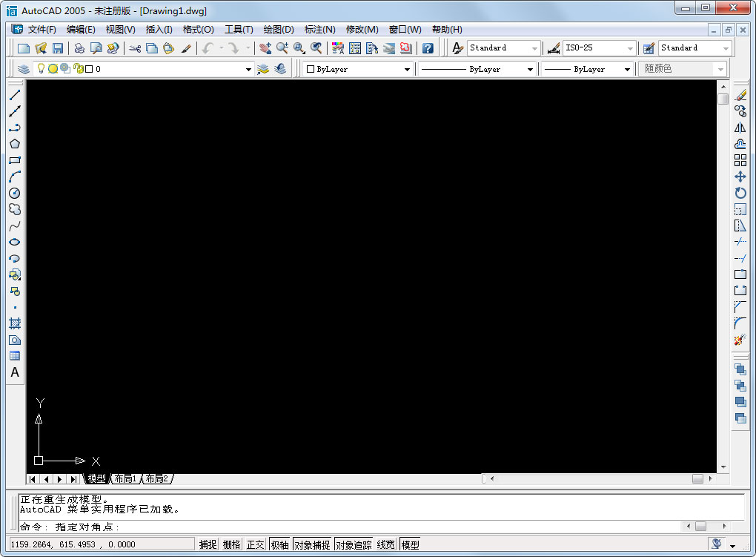This screenshot has height=557, width=756.
Task: Switch to the 布局1 layout tab
Action: (x=126, y=478)
